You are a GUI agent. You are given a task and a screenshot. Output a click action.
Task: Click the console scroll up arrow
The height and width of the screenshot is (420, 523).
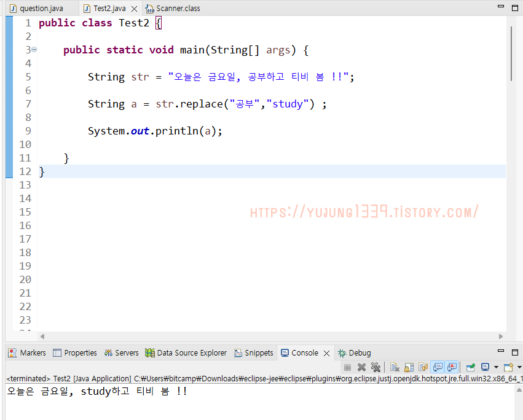click(519, 390)
